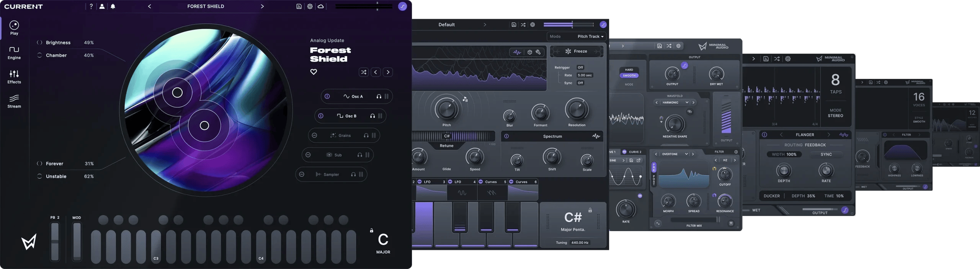The image size is (980, 269).
Task: Click the PB pitch bend slider
Action: point(55,242)
